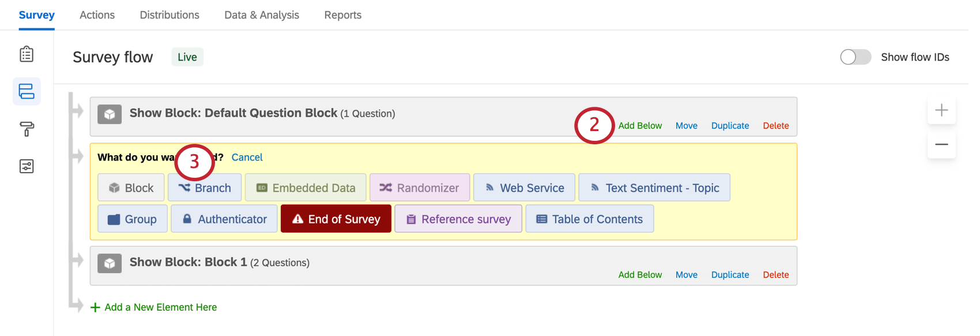Viewport: 980px width, 336px height.
Task: Open survey options sliders icon
Action: pos(27,166)
